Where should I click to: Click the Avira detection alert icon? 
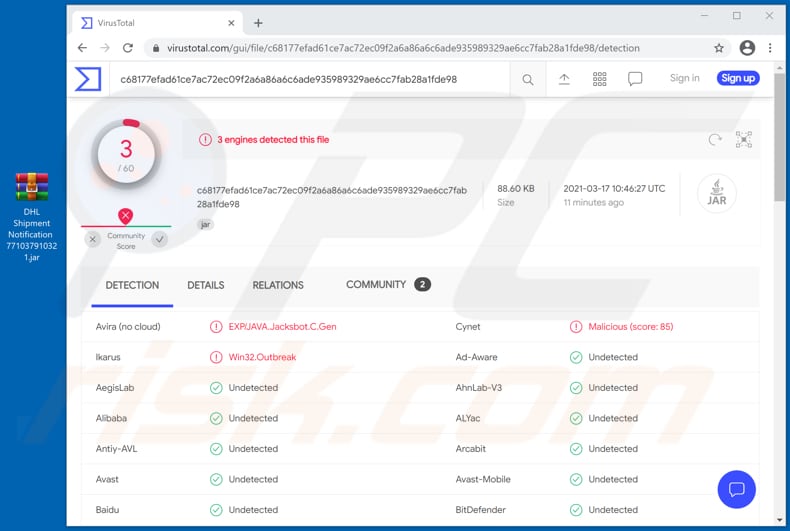216,327
